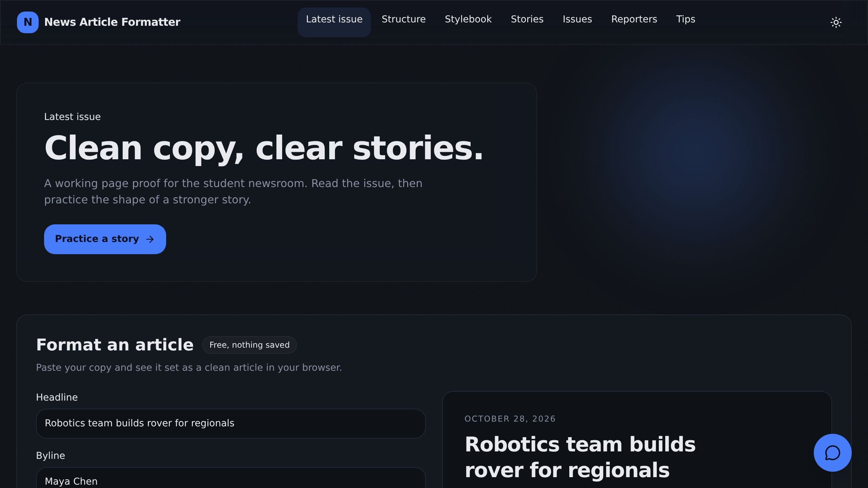Open the Latest issue nav tab
Viewport: 868px width, 488px height.
point(334,22)
